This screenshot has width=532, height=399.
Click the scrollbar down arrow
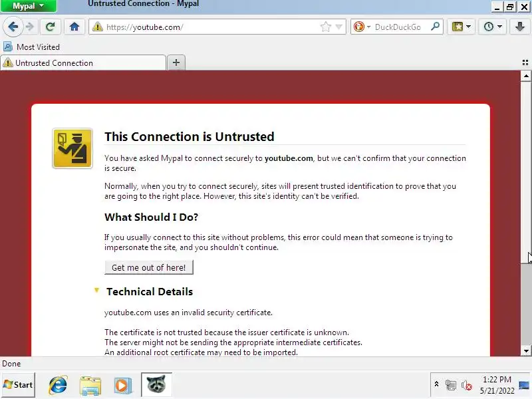click(x=526, y=351)
